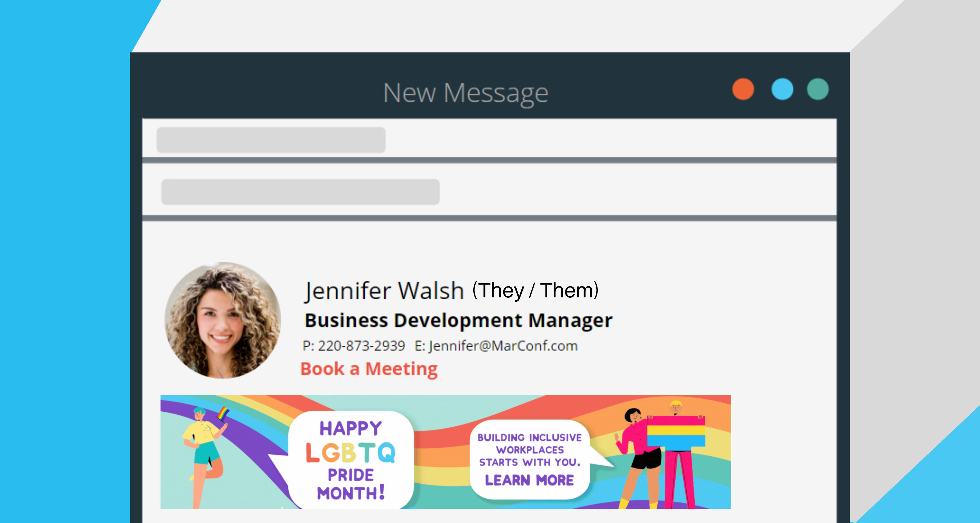Click the They / Them pronouns text
This screenshot has height=523, width=980.
coord(536,291)
